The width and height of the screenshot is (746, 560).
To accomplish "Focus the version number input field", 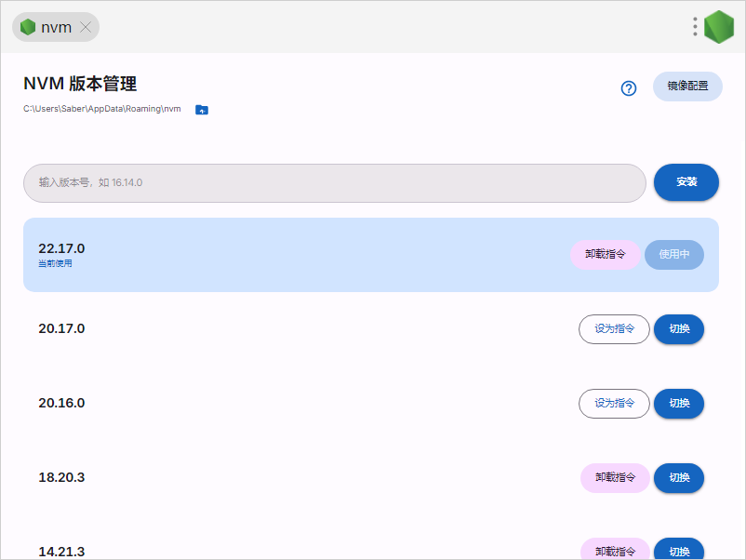I will tap(335, 183).
